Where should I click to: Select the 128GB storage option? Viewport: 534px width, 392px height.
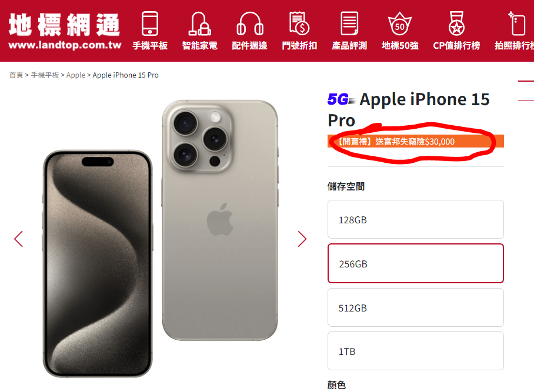(x=415, y=219)
